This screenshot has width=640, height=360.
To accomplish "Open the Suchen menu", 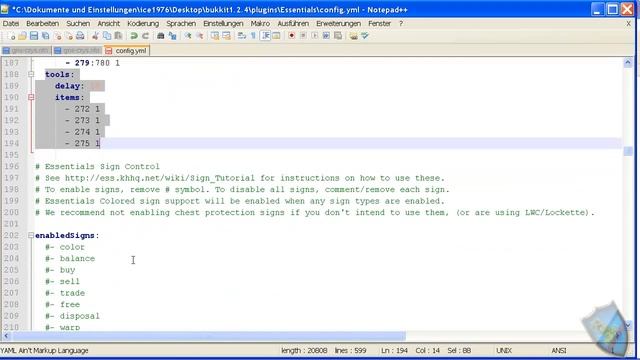I will click(x=78, y=24).
